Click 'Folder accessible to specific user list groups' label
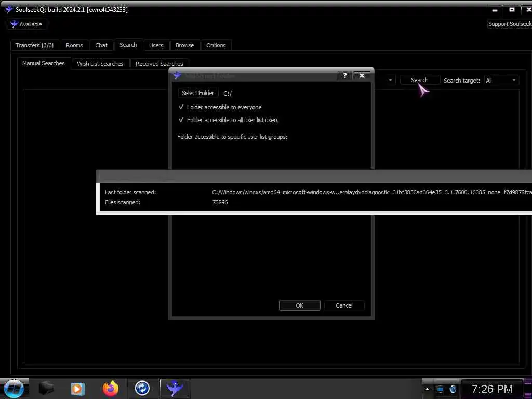Viewport: 532px width, 399px height. [232, 137]
